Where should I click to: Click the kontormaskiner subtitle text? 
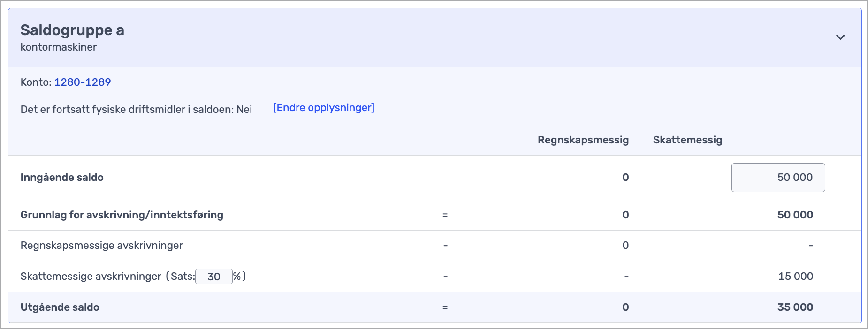coord(59,47)
